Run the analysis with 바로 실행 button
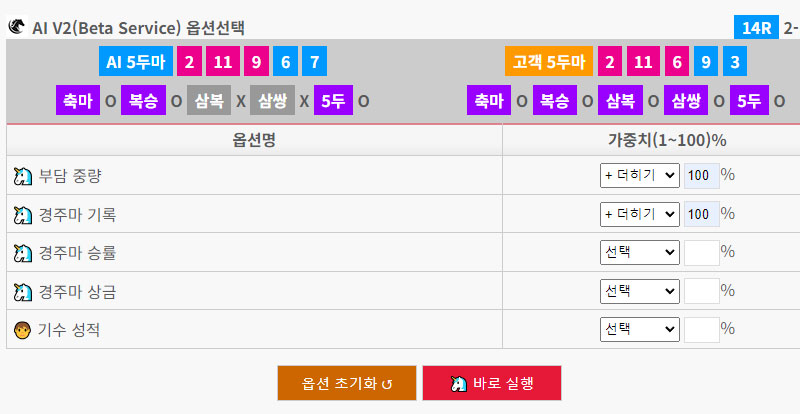Screen dimensions: 800x414 tap(492, 383)
